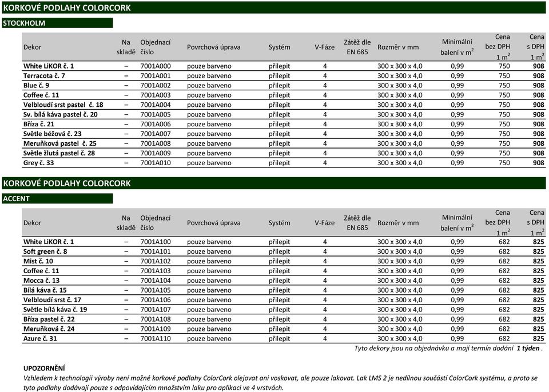Click decor Meruňková pastel č. 25
This screenshot has height=392, width=549.
[x=60, y=143]
